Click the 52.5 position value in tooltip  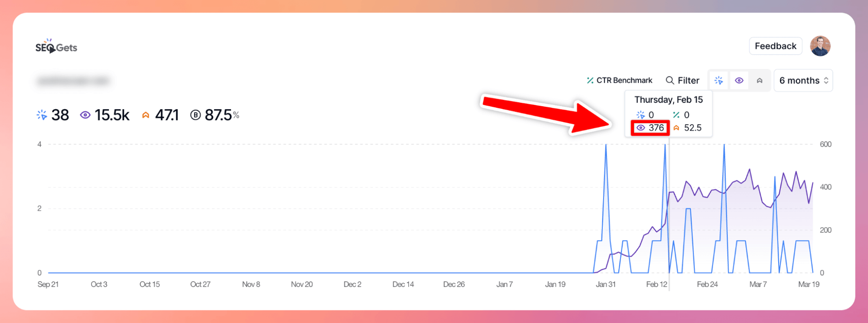(x=692, y=128)
